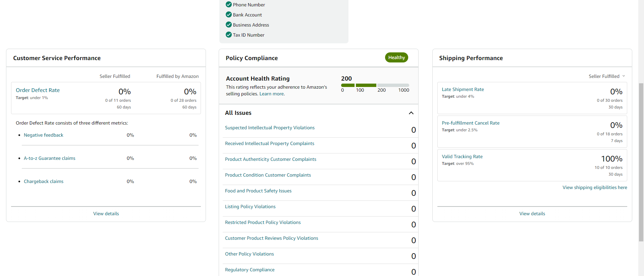Open Other Policy Violations
Image resolution: width=644 pixels, height=276 pixels.
[249, 254]
